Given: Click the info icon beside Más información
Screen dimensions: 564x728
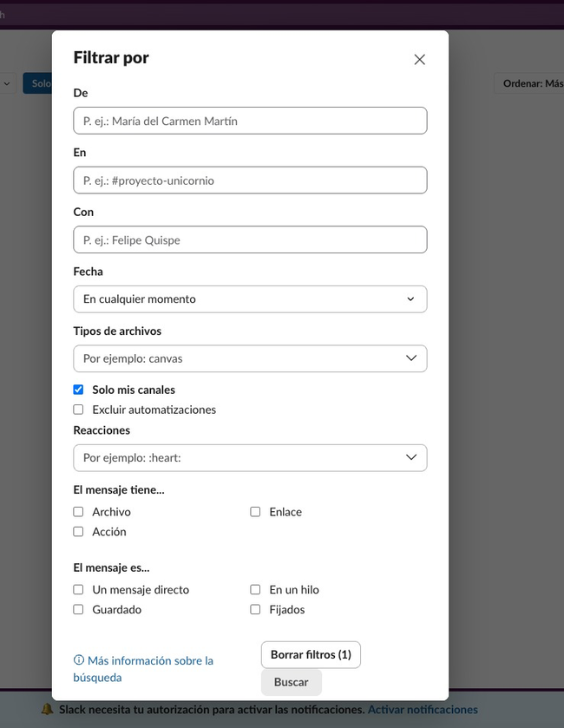Looking at the screenshot, I should click(x=79, y=659).
